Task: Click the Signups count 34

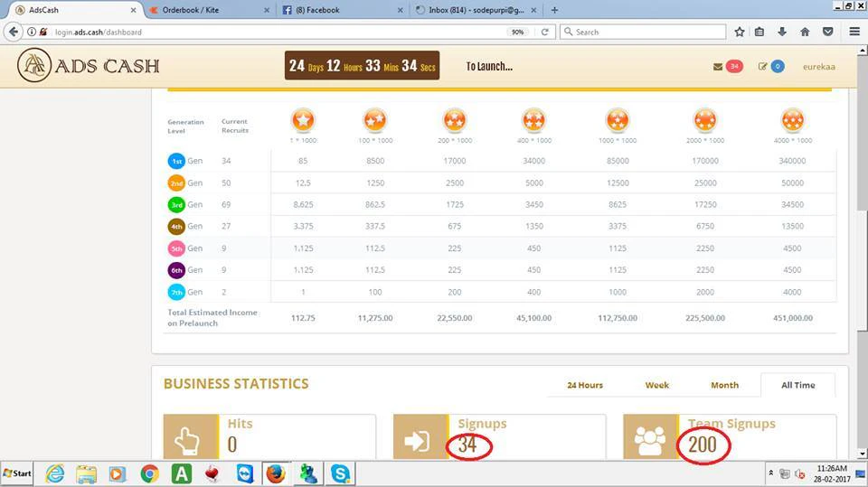Action: click(467, 445)
